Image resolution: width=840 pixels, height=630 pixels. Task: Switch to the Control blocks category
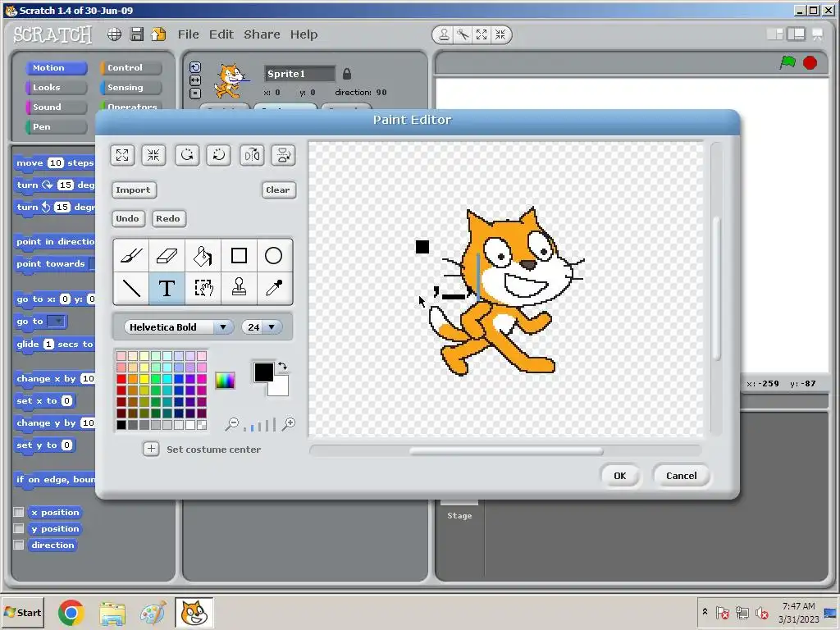(x=130, y=67)
